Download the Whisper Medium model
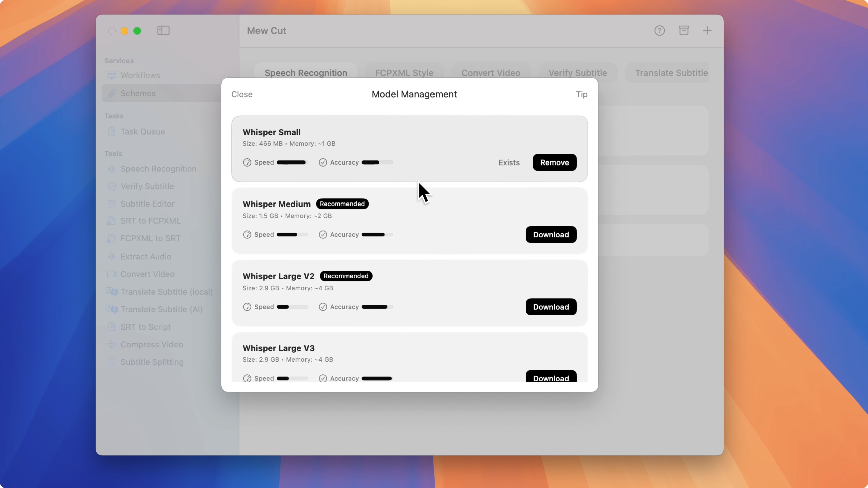 coord(551,234)
